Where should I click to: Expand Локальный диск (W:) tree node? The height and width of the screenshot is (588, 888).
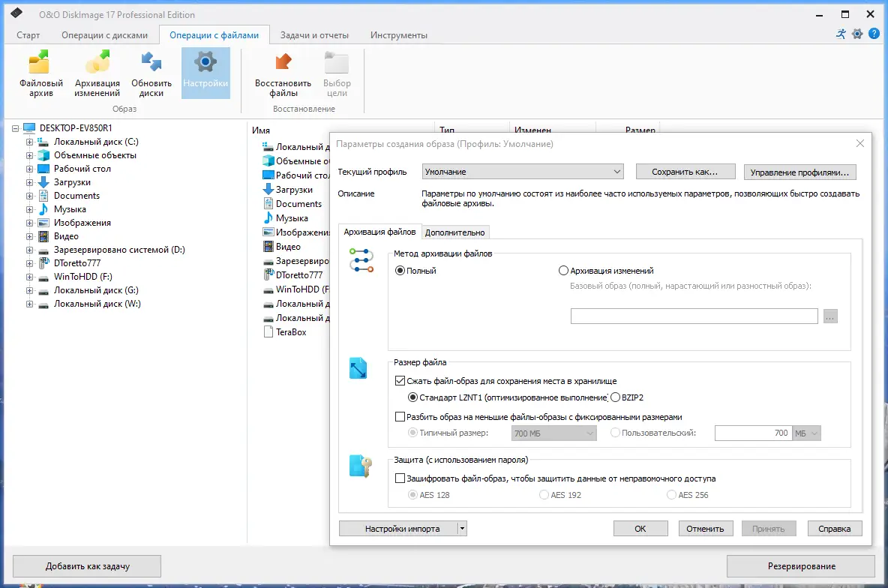29,304
